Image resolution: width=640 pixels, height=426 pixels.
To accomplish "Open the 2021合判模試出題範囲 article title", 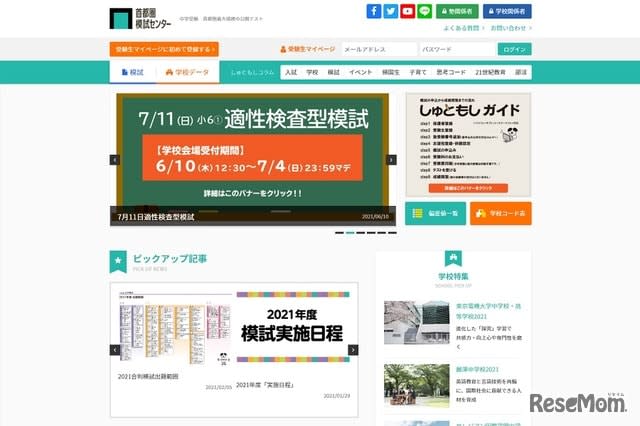I will coord(148,377).
